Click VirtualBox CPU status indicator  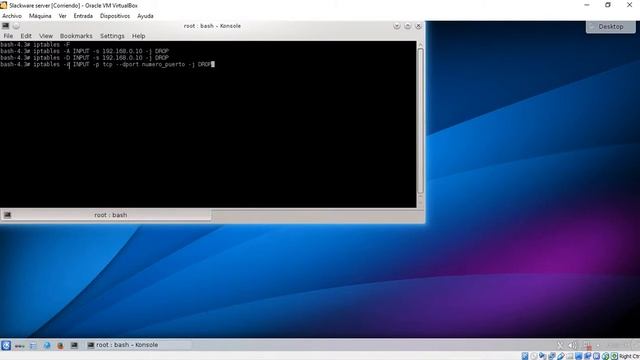coord(596,356)
